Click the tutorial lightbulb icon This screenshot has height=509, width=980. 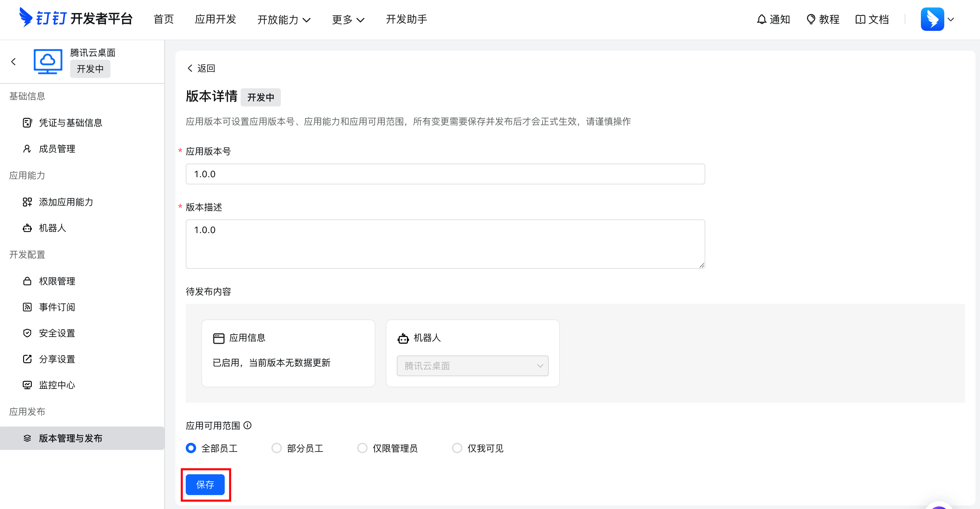tap(811, 19)
